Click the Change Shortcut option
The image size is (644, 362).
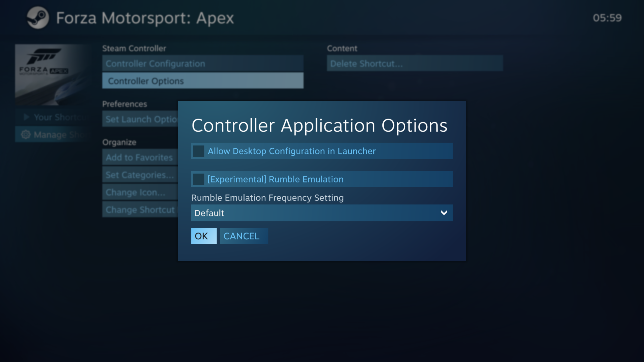pos(140,210)
